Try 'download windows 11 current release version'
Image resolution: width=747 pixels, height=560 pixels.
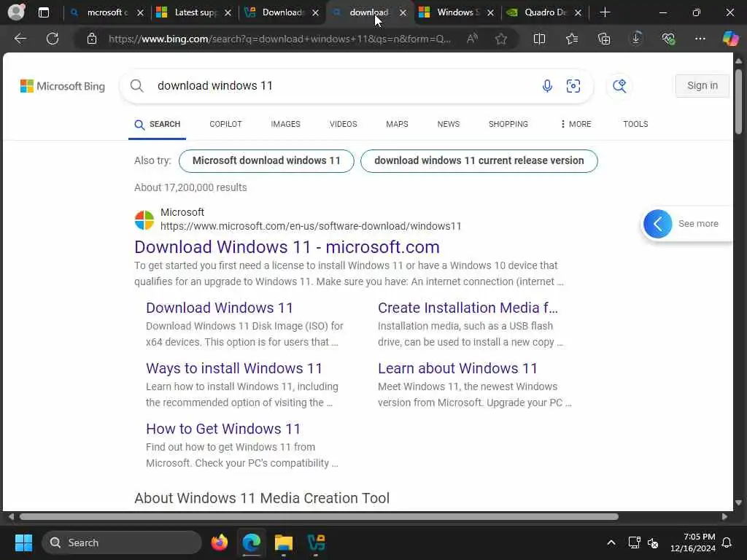[479, 161]
